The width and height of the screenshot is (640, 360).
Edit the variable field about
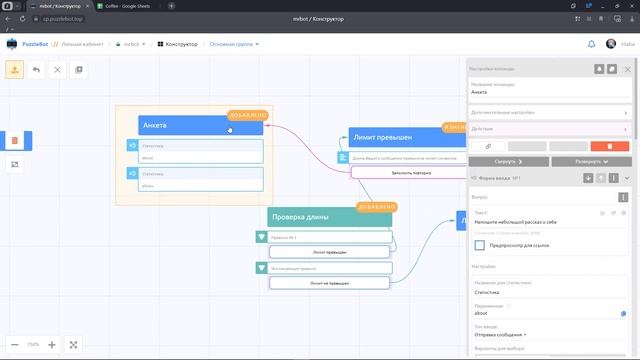546,313
